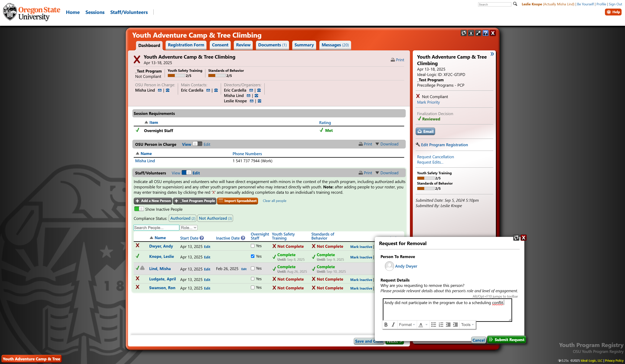
Task: Refresh the Request for Removal dialog
Action: 516,238
